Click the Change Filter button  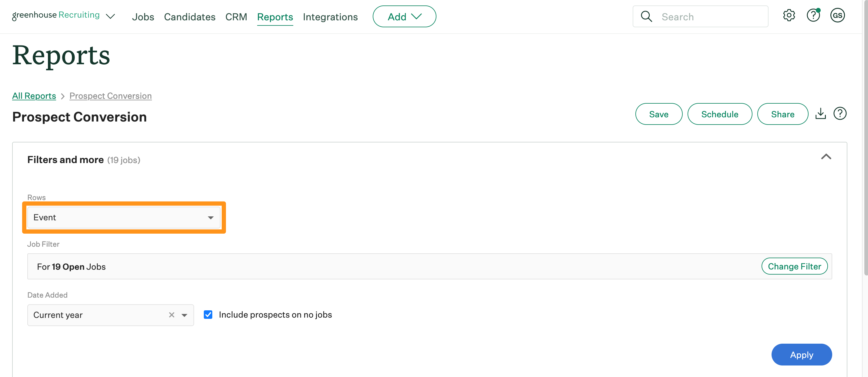coord(794,266)
